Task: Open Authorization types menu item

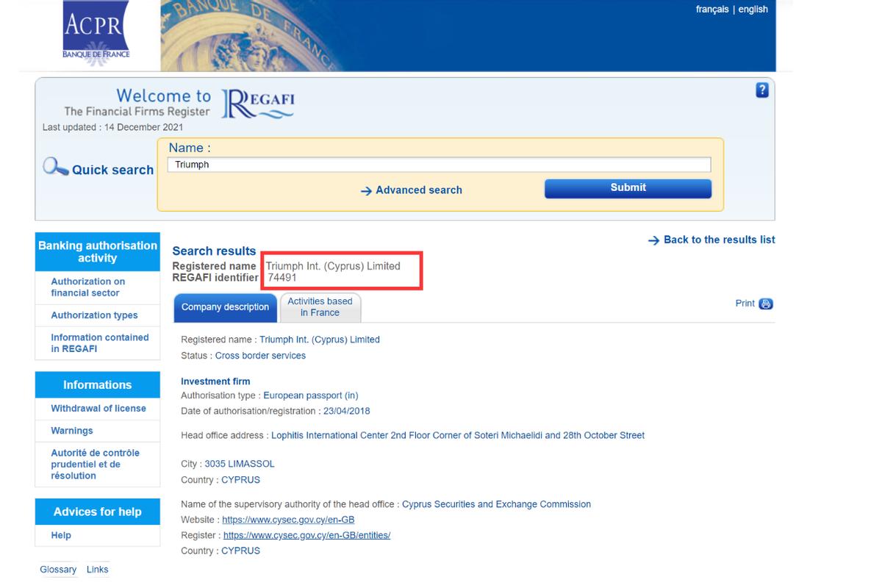Action: click(94, 315)
